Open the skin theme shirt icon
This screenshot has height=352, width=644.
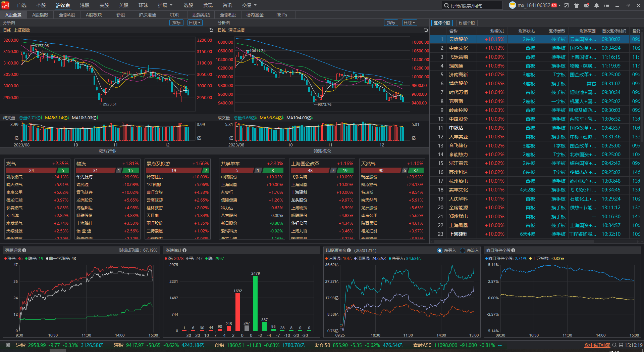pos(577,5)
